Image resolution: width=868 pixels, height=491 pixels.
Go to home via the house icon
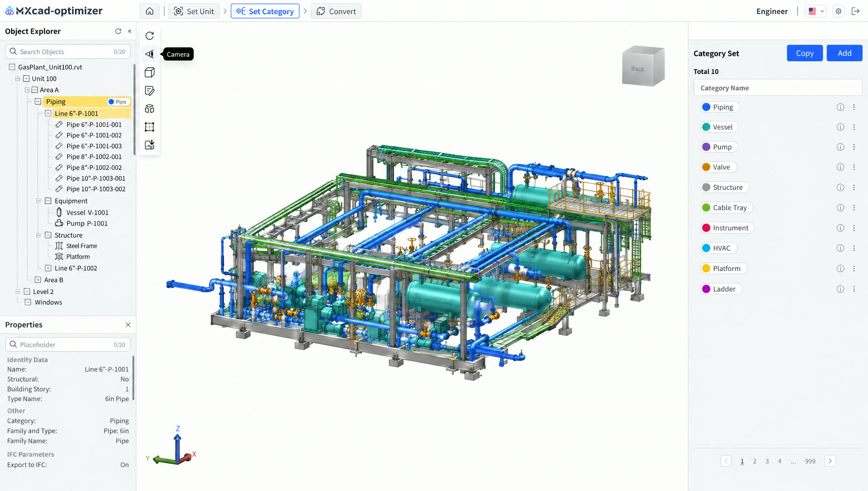pyautogui.click(x=150, y=11)
